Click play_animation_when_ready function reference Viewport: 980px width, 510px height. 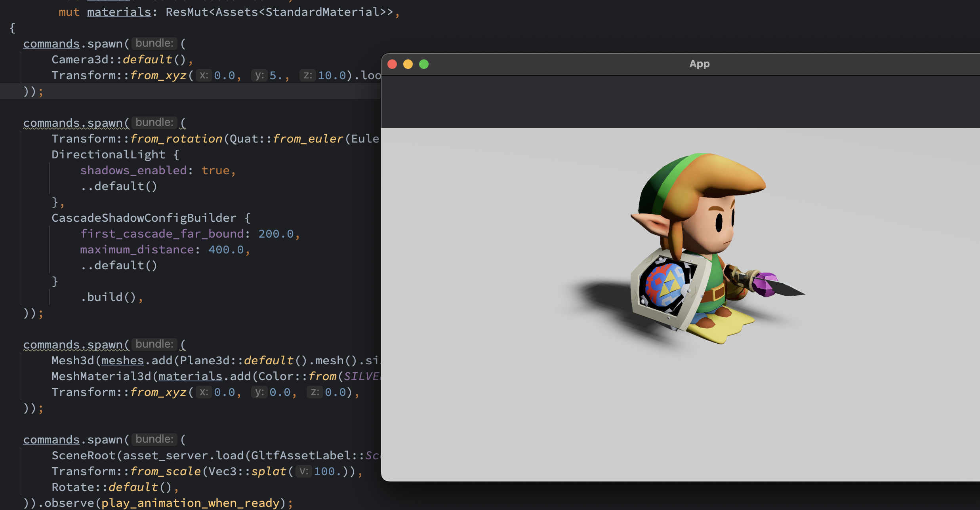coord(190,503)
